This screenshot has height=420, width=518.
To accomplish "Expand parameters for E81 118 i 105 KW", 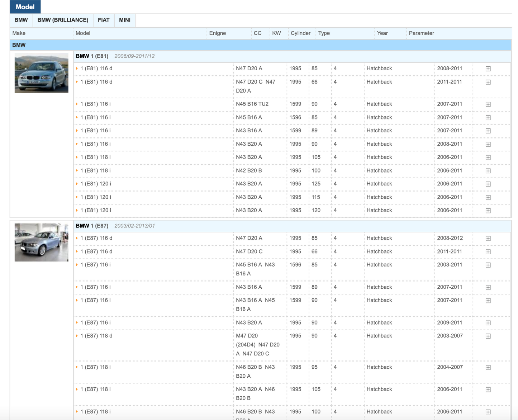I will pos(488,157).
